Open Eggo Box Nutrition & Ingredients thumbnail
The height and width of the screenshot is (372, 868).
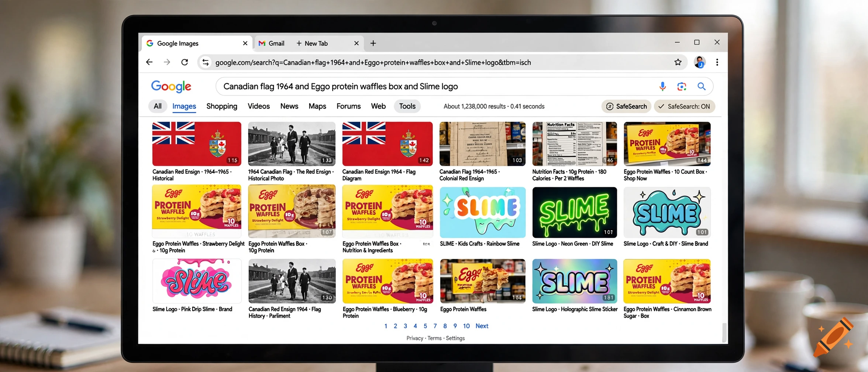click(x=387, y=211)
